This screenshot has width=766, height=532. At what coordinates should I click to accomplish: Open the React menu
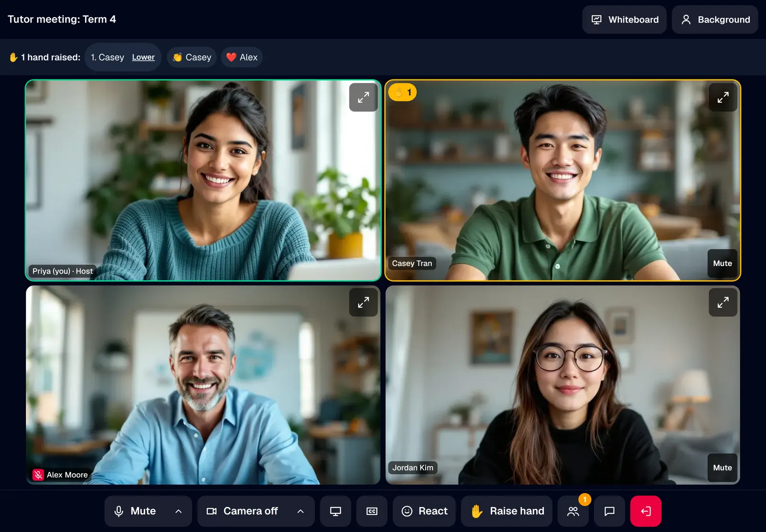click(424, 511)
